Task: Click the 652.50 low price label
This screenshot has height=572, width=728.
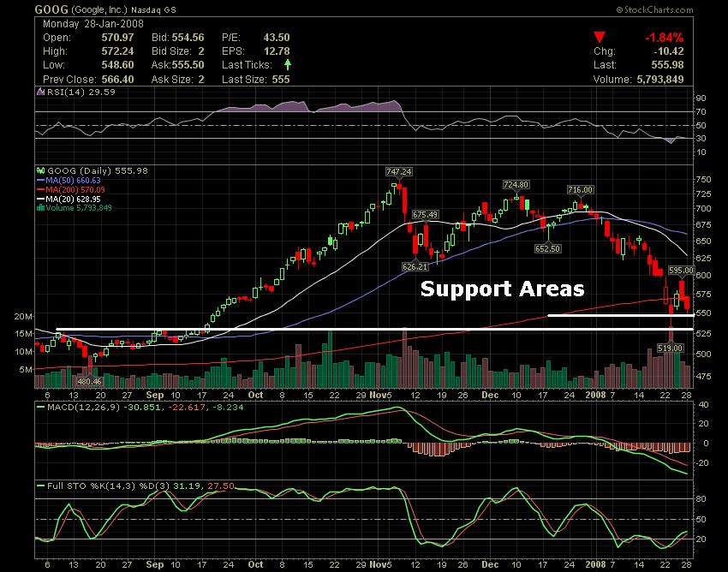Action: pyautogui.click(x=548, y=248)
